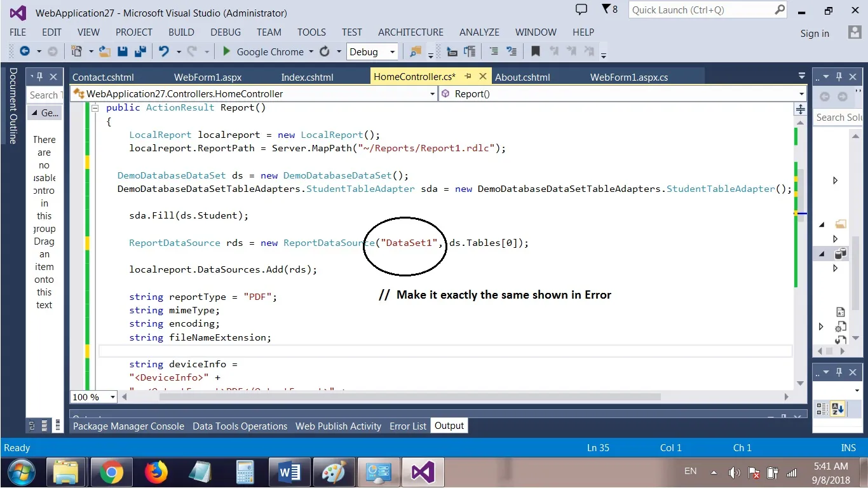This screenshot has height=488, width=868.
Task: Switch to the Contact.cshtml tab
Action: point(103,77)
